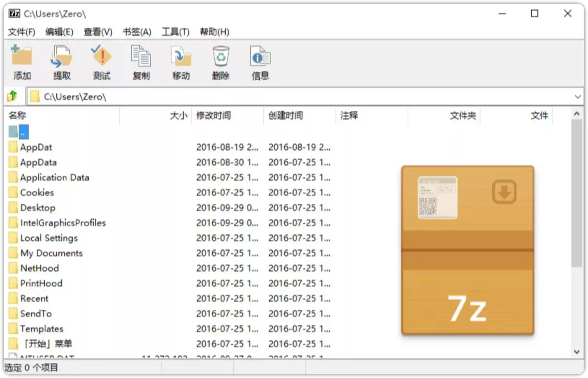Click the status bar text 选定 0 个项目
588x378 pixels.
31,368
